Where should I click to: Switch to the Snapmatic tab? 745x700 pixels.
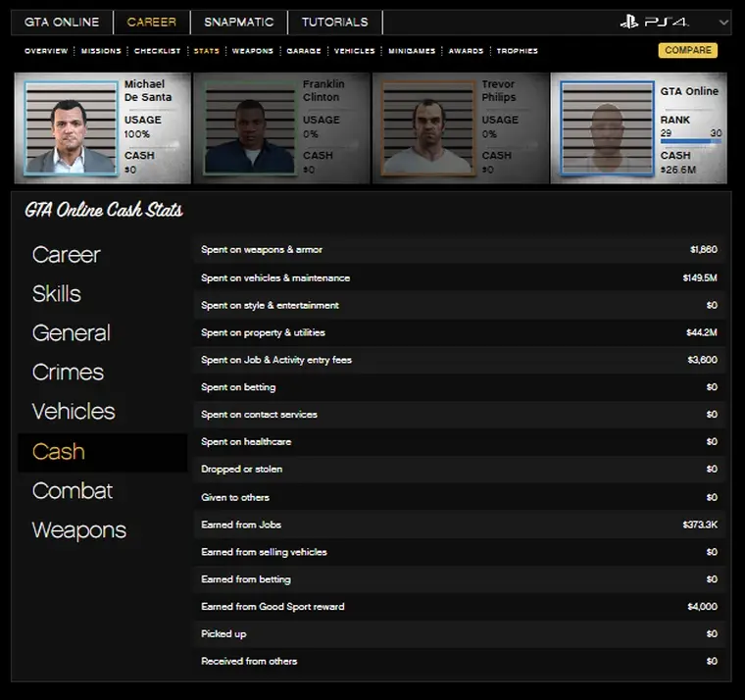239,22
